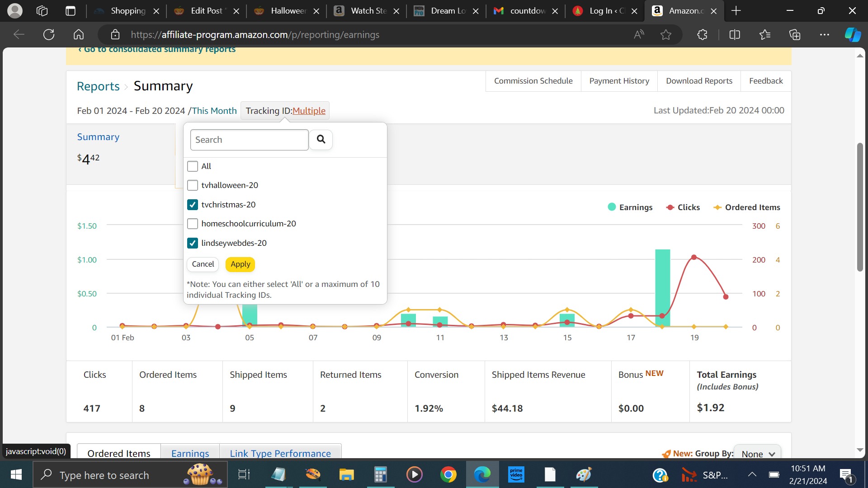View site information lock icon
Viewport: 868px width, 488px height.
[115, 34]
